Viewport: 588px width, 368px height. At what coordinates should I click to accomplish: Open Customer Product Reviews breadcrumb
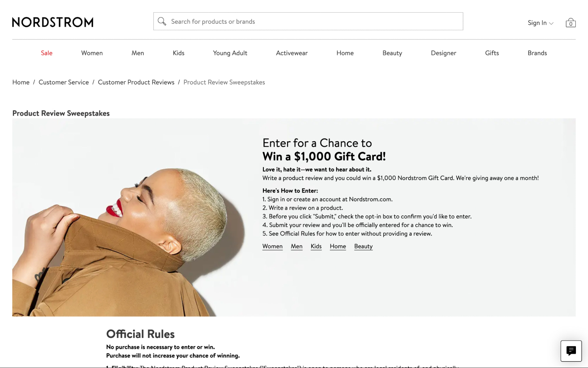point(136,82)
